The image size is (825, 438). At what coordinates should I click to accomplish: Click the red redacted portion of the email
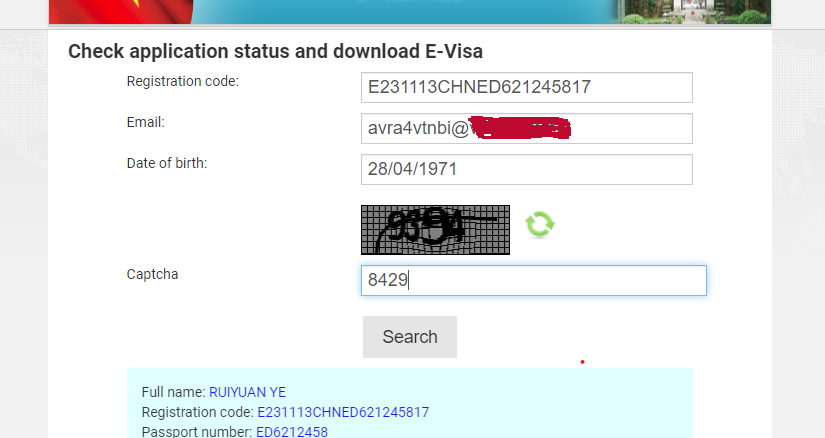tap(520, 128)
